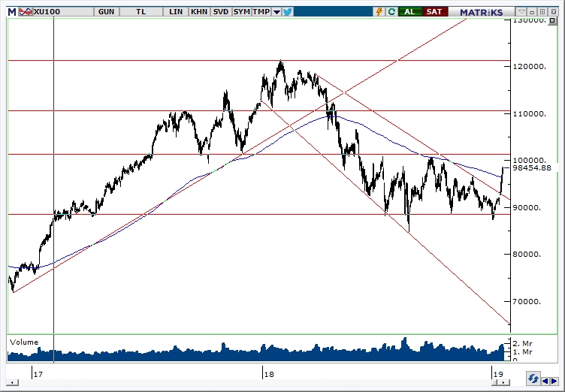The width and height of the screenshot is (565, 392).
Task: Click the blue right arrow navigation button
Action: [554, 381]
